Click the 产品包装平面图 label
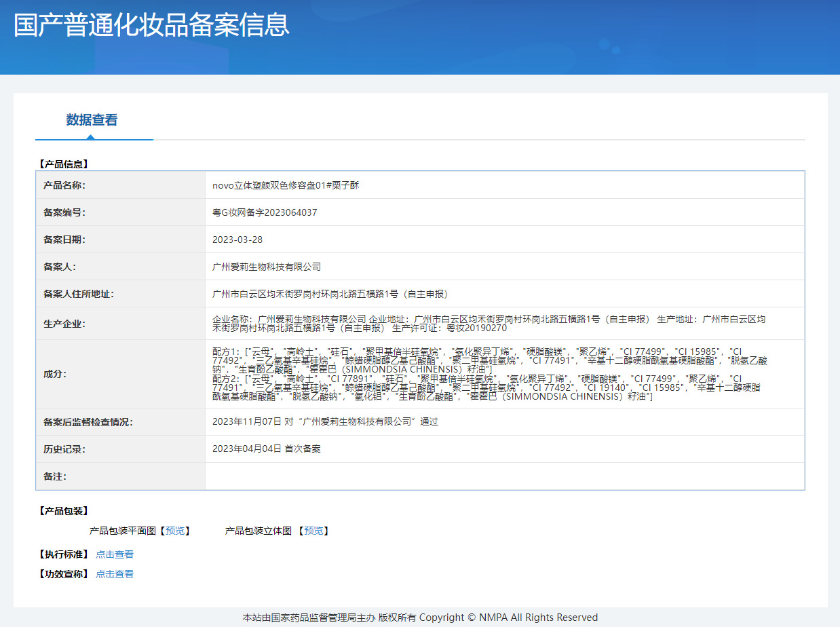 [123, 531]
